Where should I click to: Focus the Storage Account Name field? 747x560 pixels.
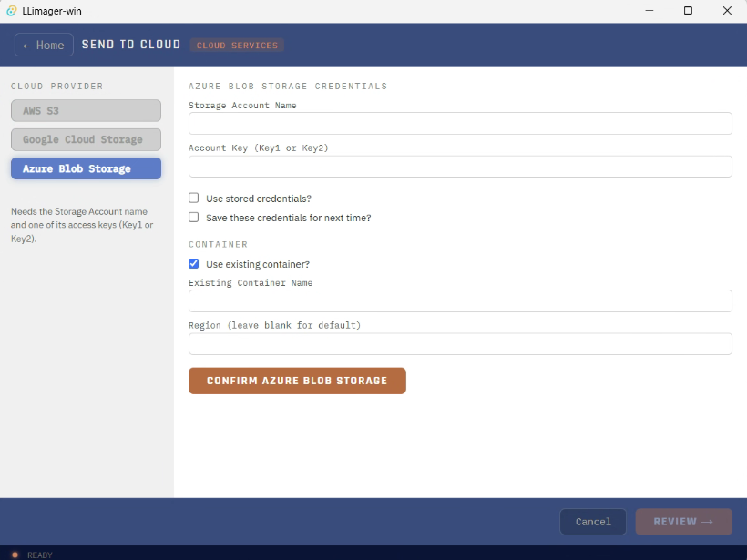(460, 123)
